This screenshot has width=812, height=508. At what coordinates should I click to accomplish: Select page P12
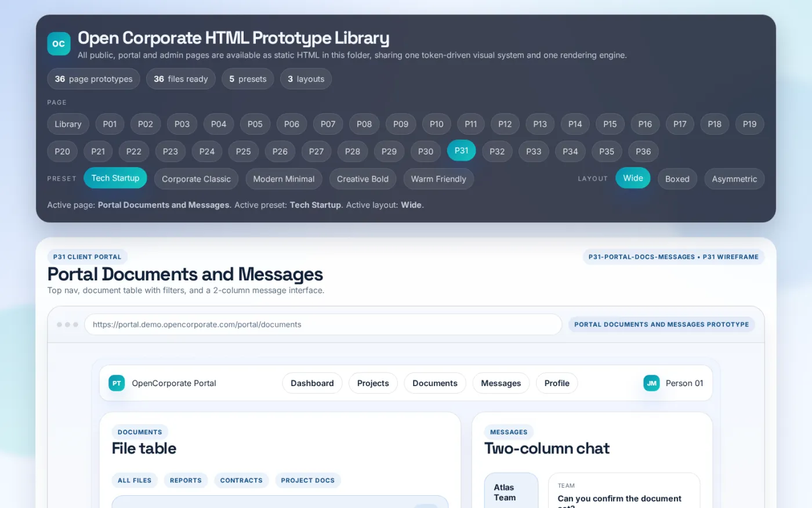click(x=505, y=124)
